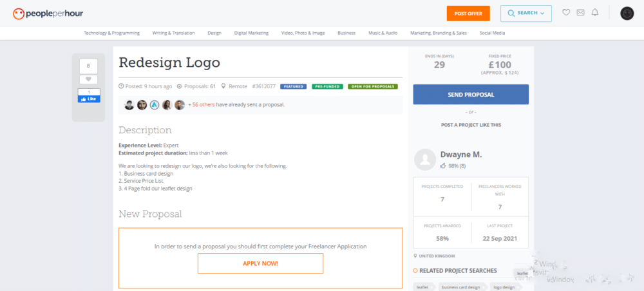The width and height of the screenshot is (644, 291).
Task: Click the Apply Now! button
Action: [x=260, y=263]
